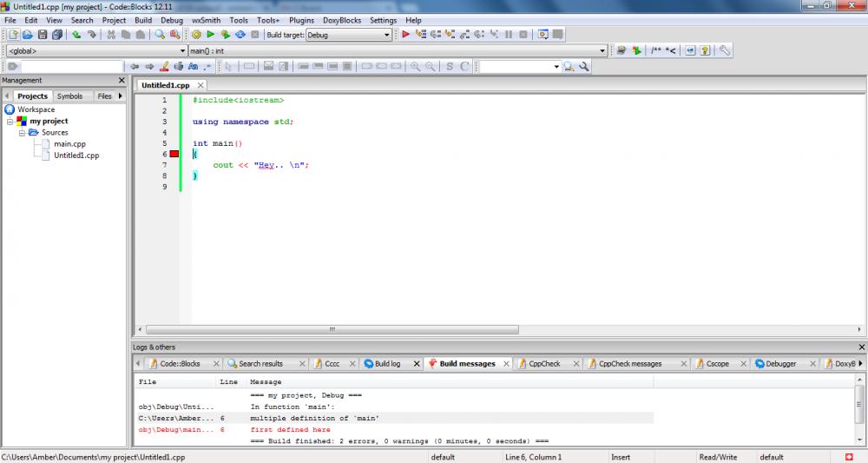Collapse the Sources folder node
Viewport: 868px width, 463px height.
pyautogui.click(x=23, y=133)
